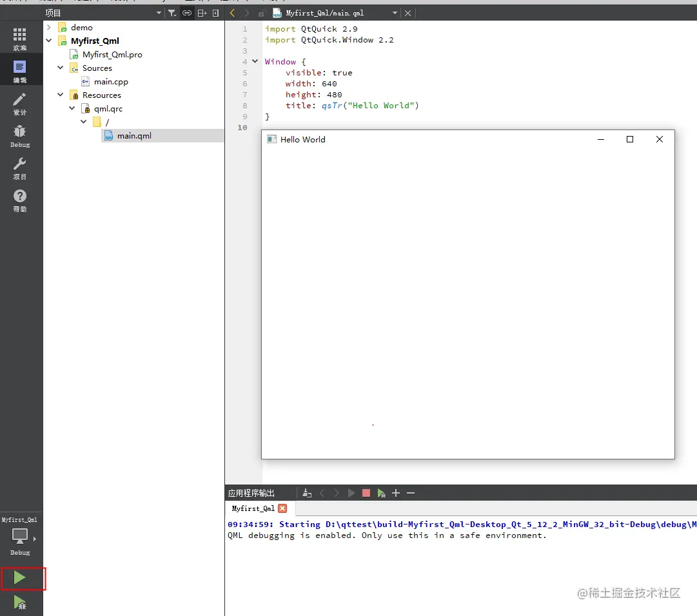Fold the Window block at line 4
The height and width of the screenshot is (616, 697).
tap(255, 61)
